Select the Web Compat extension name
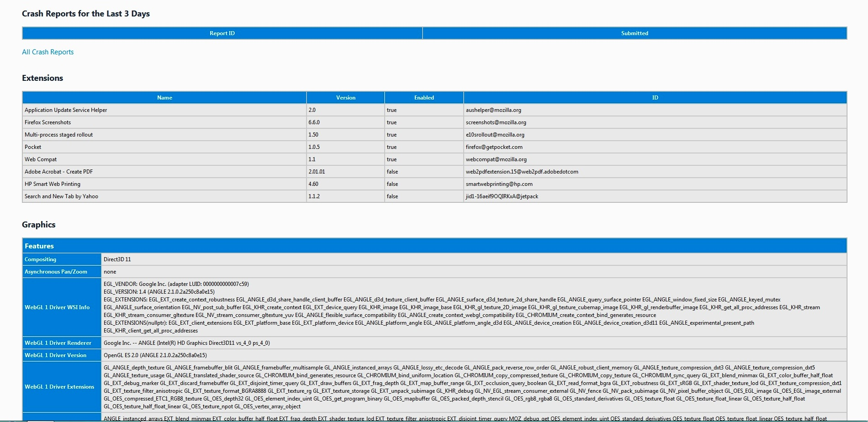The image size is (868, 422). [41, 159]
